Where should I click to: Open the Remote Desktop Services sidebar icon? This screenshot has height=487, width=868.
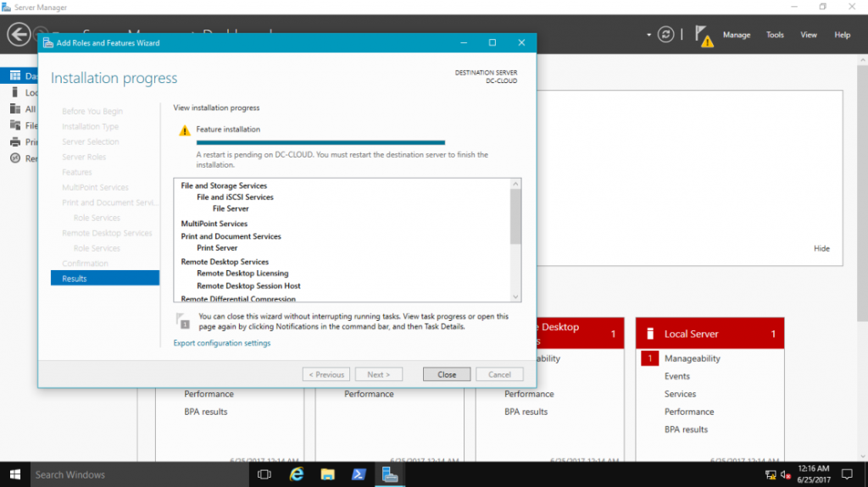[x=15, y=158]
